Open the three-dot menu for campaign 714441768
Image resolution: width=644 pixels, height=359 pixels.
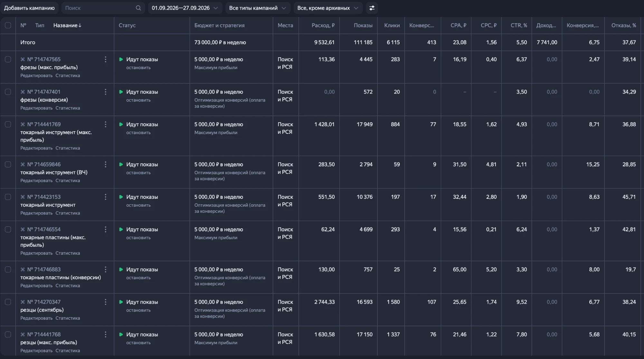(105, 335)
